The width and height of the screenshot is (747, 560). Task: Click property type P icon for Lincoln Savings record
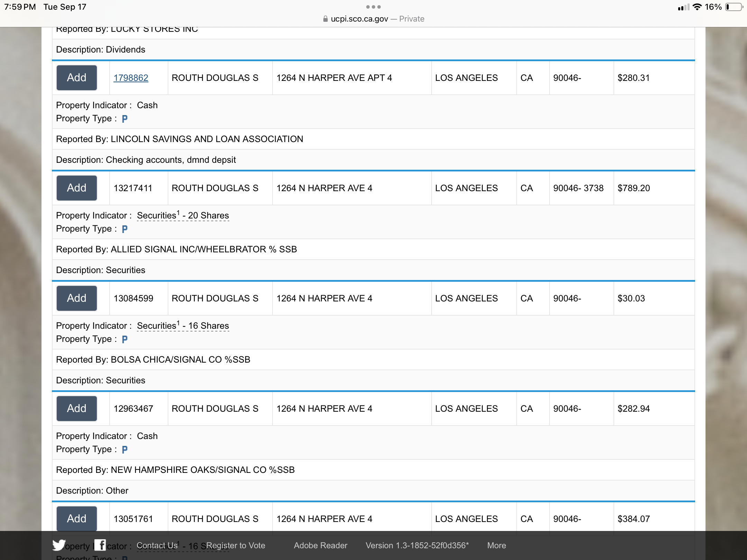[x=125, y=119]
